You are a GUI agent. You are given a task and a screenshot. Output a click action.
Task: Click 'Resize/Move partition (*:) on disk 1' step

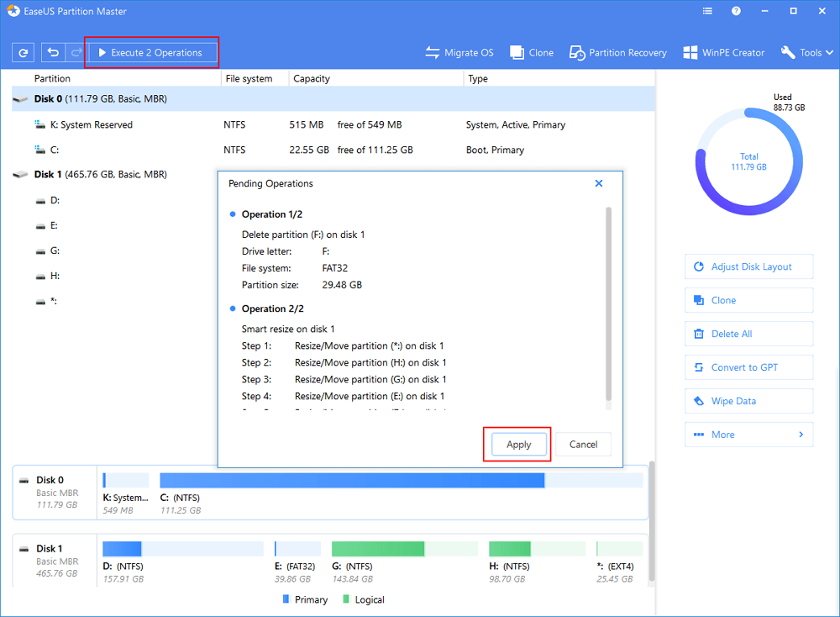[x=369, y=346]
